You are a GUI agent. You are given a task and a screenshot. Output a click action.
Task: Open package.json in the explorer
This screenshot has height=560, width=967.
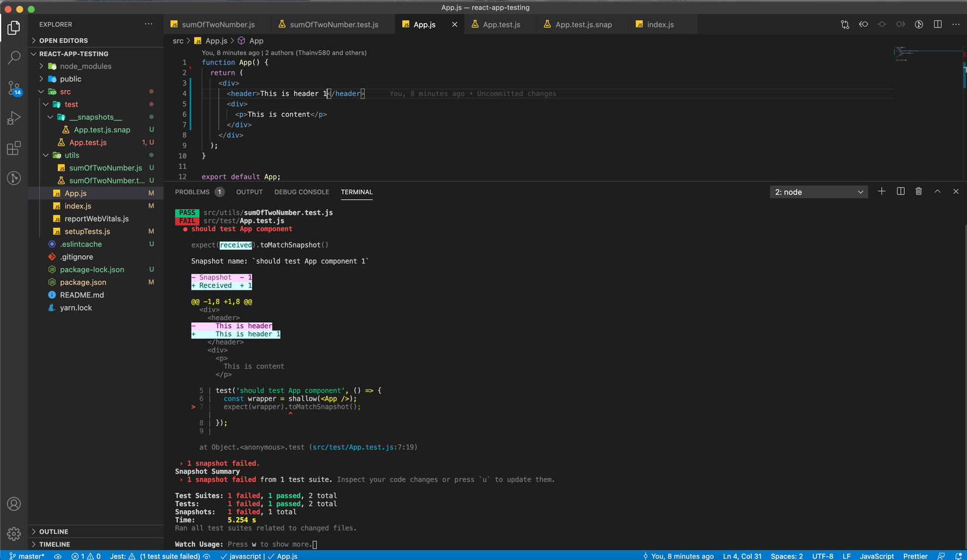click(x=83, y=282)
